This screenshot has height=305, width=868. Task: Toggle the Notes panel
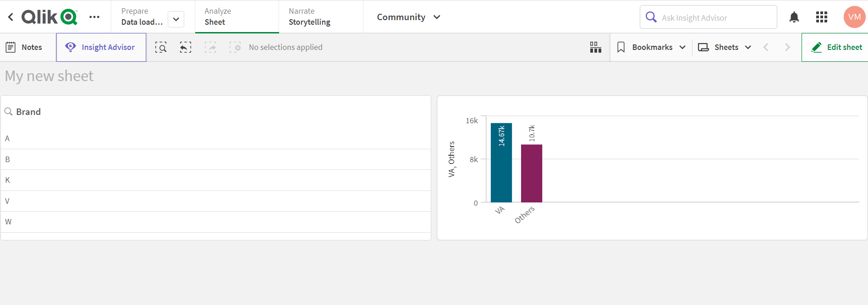click(x=24, y=47)
